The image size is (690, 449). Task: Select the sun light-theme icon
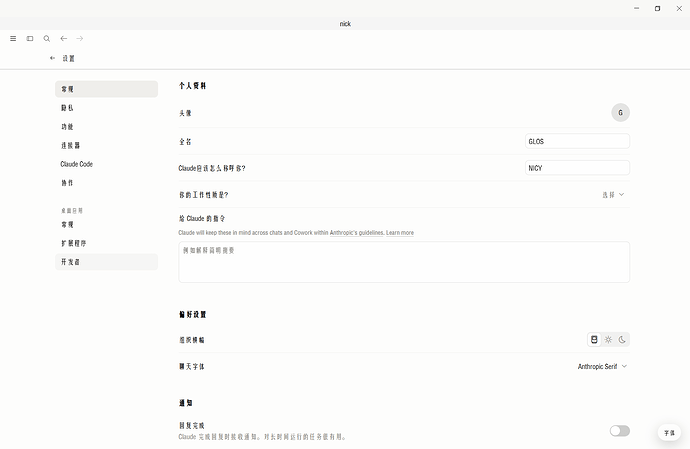click(x=608, y=339)
